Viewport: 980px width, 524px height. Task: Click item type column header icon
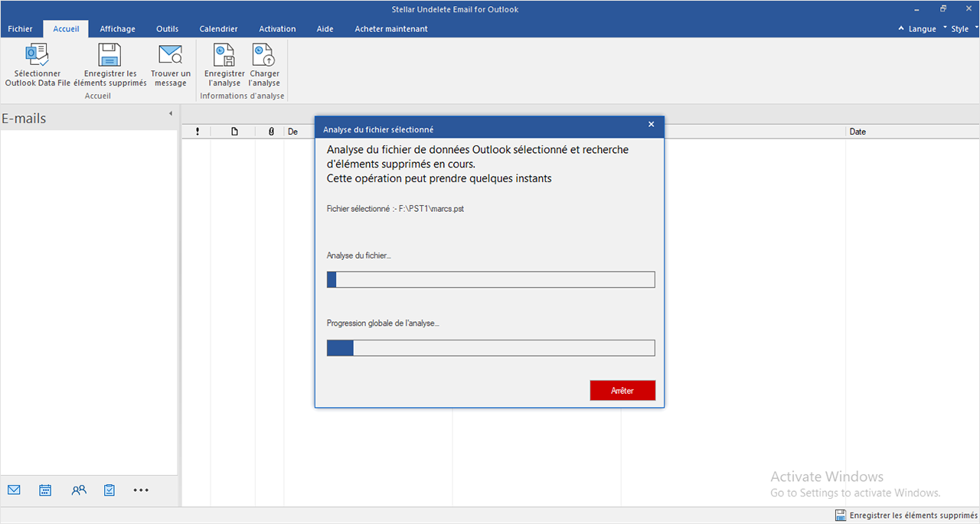(234, 132)
